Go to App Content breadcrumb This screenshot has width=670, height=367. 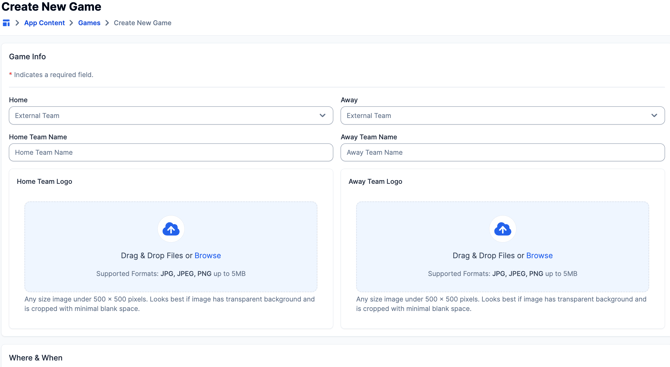(44, 23)
